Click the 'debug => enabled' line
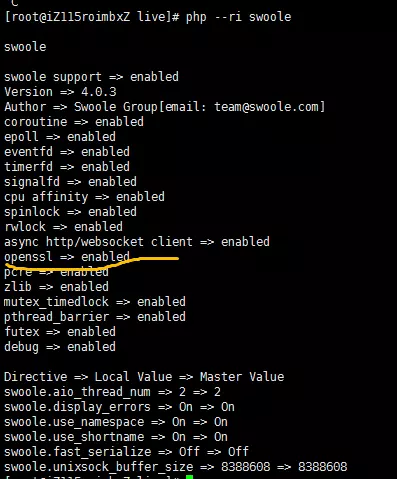Image resolution: width=397 pixels, height=479 pixels. click(60, 347)
